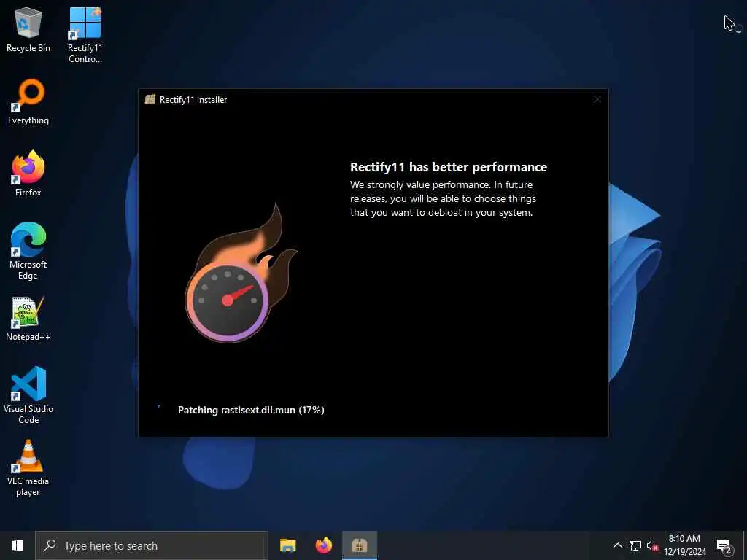Close the Rectify11 Installer window
The width and height of the screenshot is (747, 560).
click(x=597, y=99)
